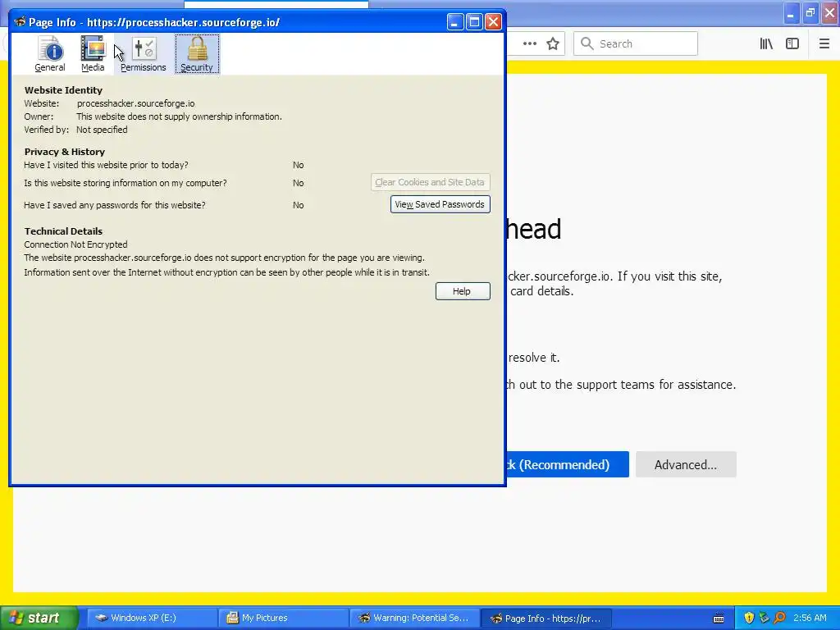Open the Firefox hamburger menu
The height and width of the screenshot is (630, 840).
824,43
